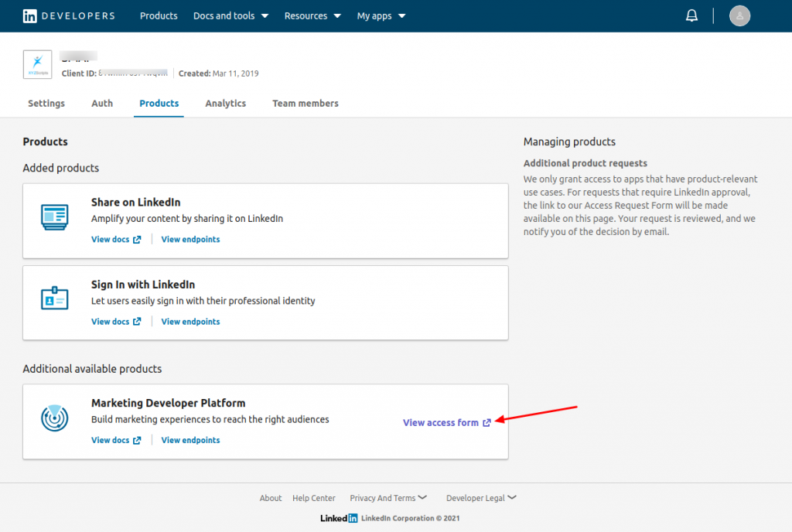
Task: Click the app logo thumbnail near Client ID
Action: (x=37, y=64)
